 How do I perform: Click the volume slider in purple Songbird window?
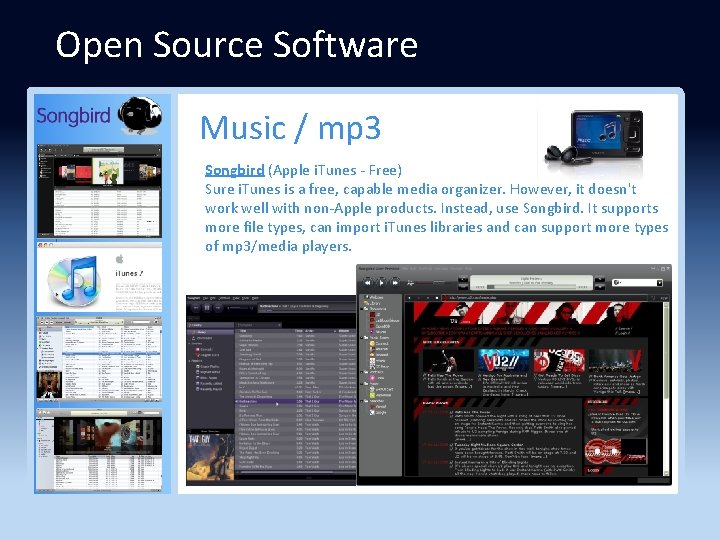240,308
